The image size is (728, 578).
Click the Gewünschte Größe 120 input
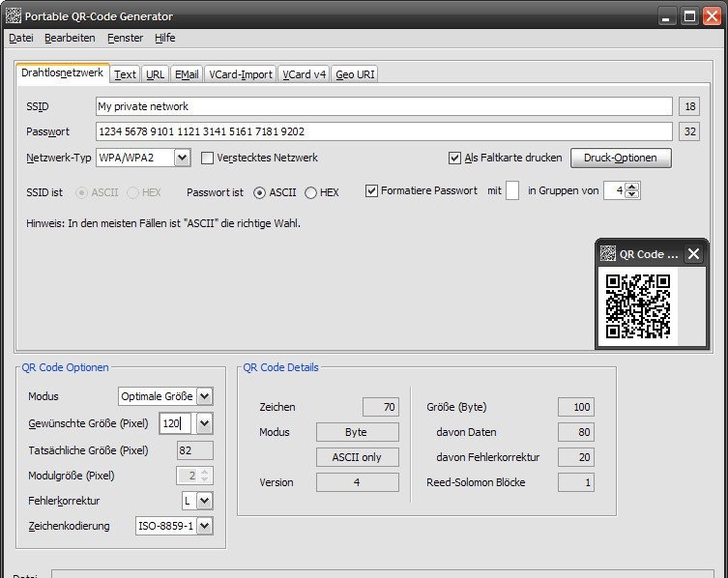[175, 423]
